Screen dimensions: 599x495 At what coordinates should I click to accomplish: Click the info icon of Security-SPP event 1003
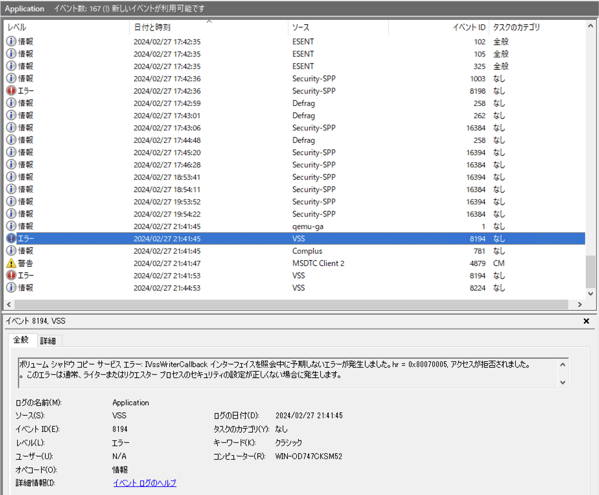[11, 78]
